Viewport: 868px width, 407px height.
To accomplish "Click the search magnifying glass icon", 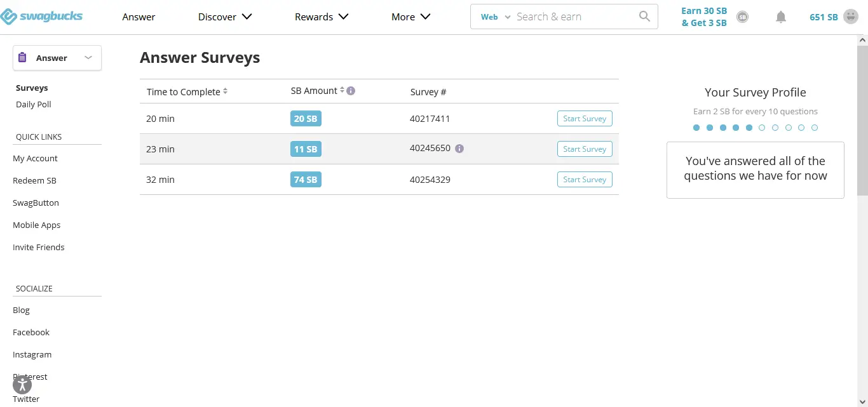I will click(x=644, y=16).
